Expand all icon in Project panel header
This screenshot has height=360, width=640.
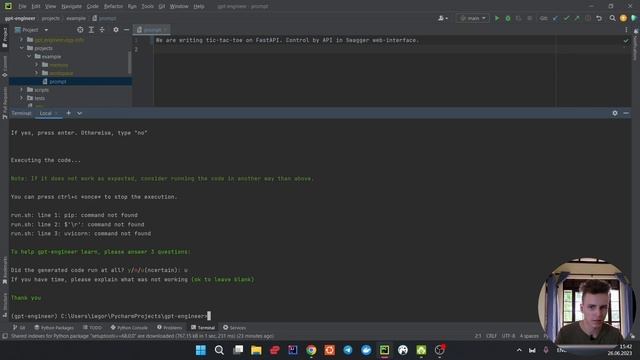pyautogui.click(x=91, y=30)
